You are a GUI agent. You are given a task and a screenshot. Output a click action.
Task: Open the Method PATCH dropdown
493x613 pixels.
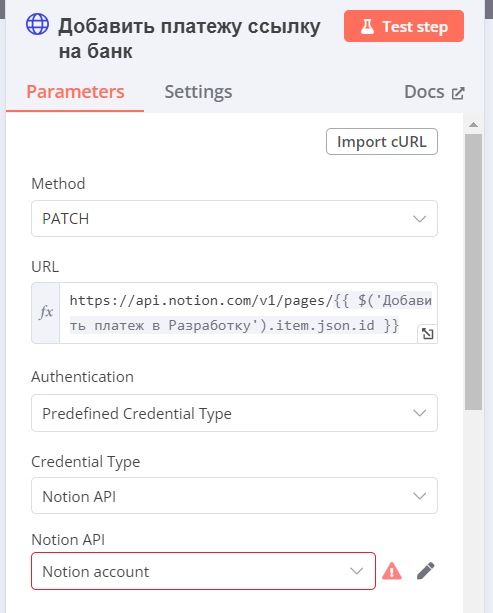(234, 219)
